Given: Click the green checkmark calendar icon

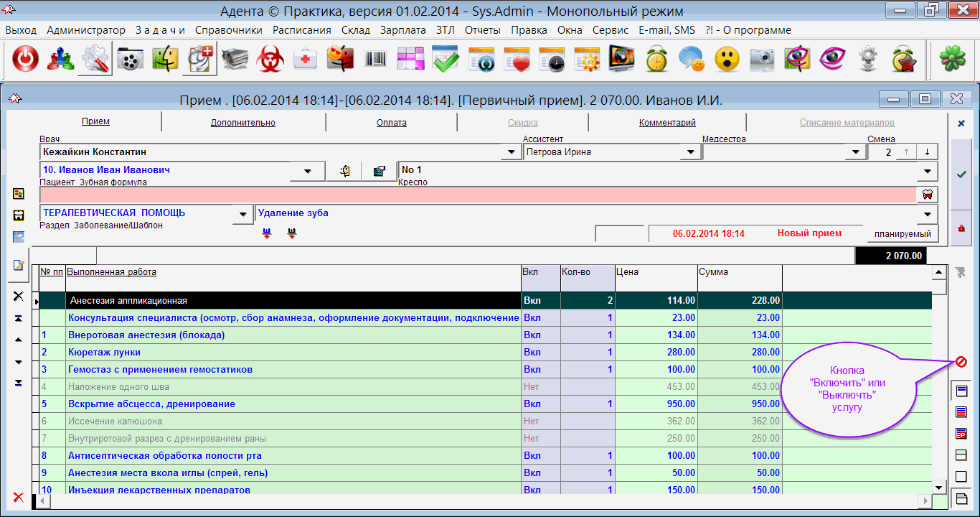Looking at the screenshot, I should pos(446,60).
